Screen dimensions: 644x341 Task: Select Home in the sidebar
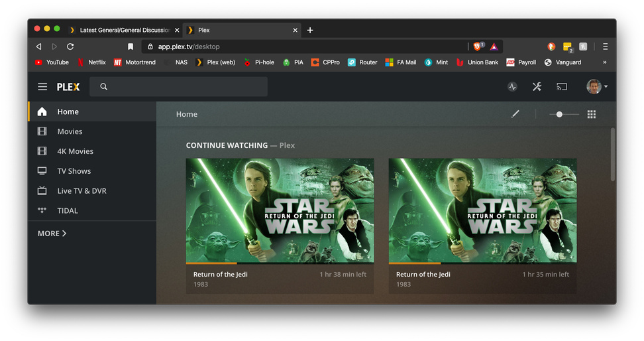pos(93,111)
